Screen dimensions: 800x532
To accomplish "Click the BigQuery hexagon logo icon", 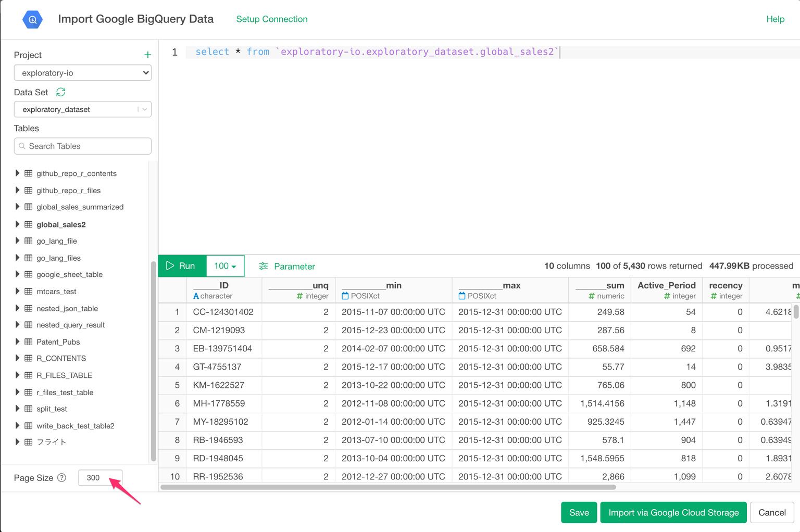I will click(32, 20).
